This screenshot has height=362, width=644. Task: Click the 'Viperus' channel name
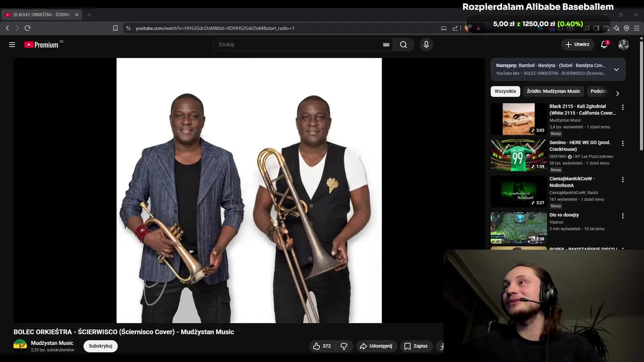tap(556, 222)
